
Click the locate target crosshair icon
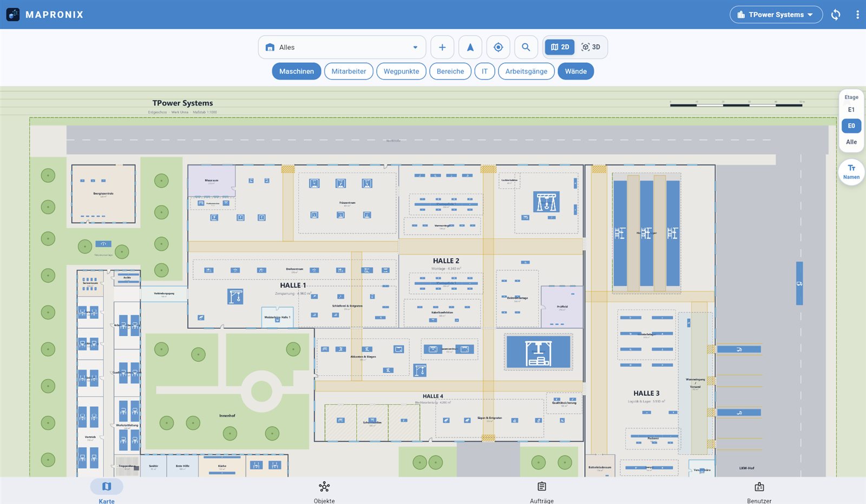coord(498,47)
